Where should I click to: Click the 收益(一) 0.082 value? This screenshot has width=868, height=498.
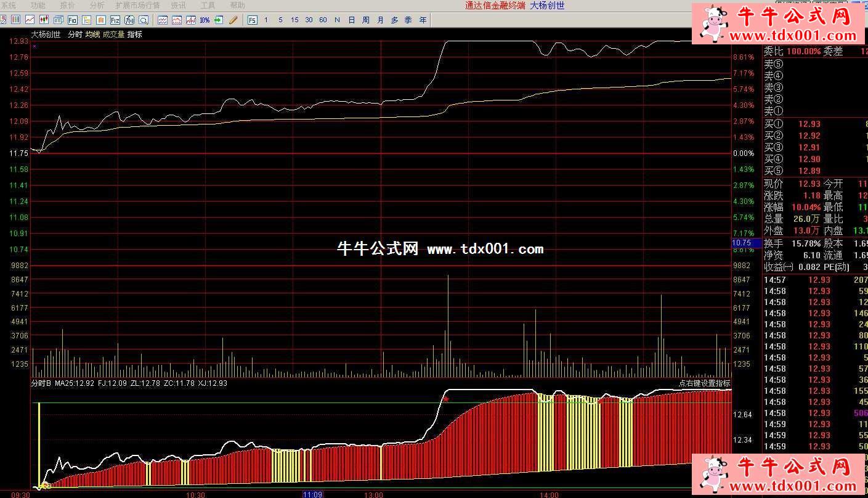(x=809, y=267)
